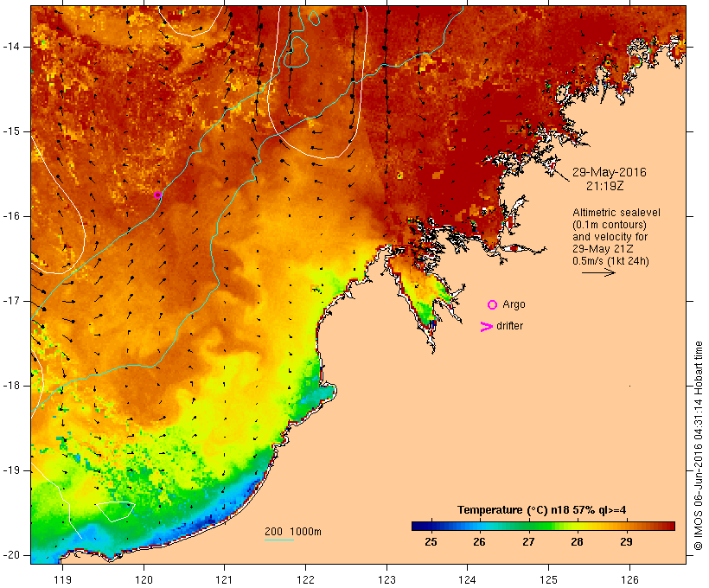Image resolution: width=709 pixels, height=588 pixels.
Task: Click the -14 latitude axis label
Action: click(11, 47)
